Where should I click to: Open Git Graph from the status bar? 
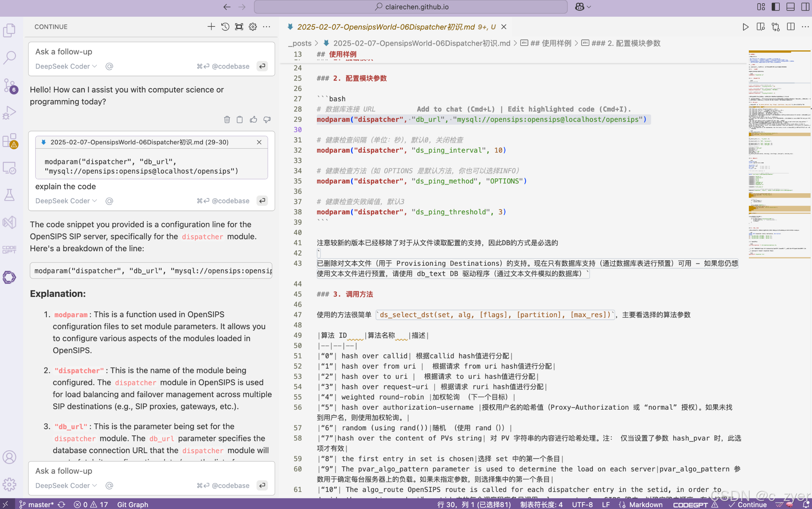[x=132, y=504]
